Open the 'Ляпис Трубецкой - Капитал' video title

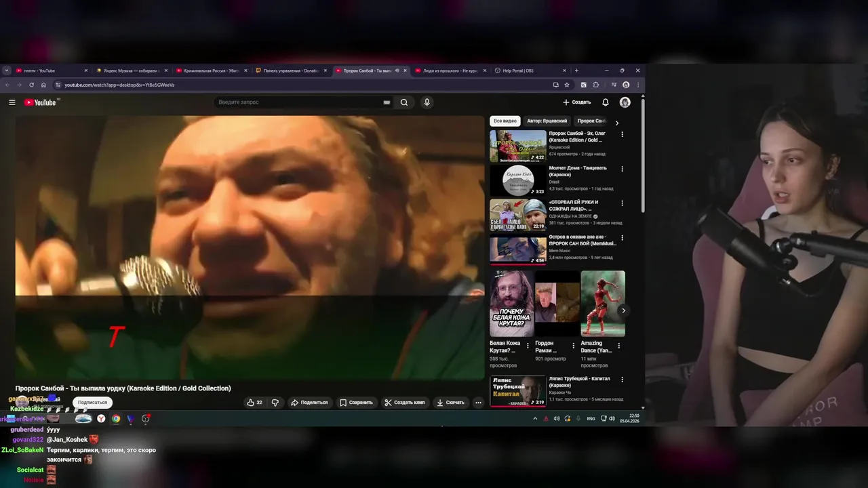click(579, 382)
